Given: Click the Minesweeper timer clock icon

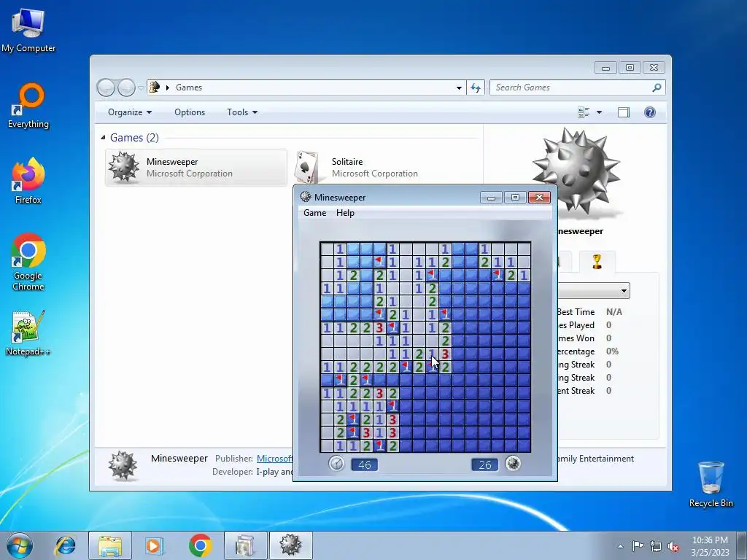Looking at the screenshot, I should [x=336, y=463].
